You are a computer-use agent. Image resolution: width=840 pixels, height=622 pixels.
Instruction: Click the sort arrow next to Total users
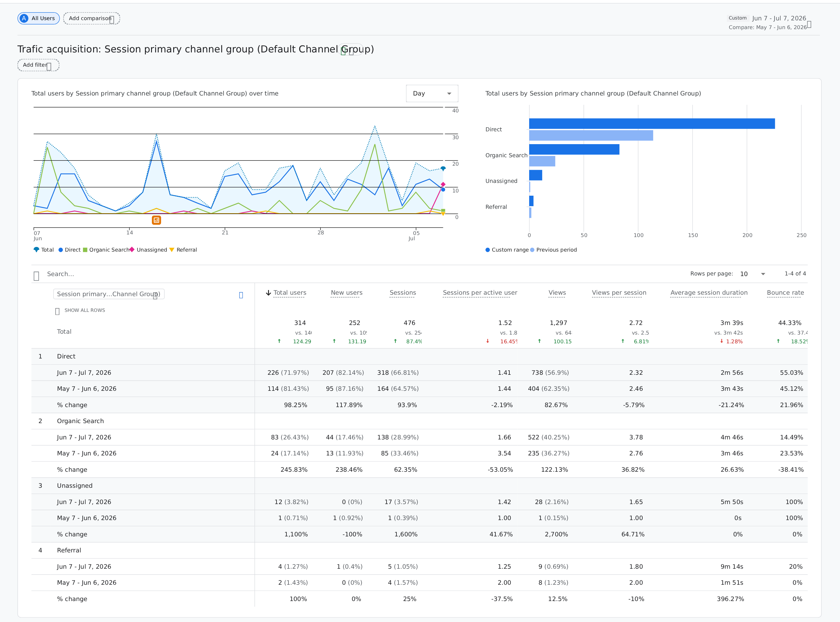[268, 293]
